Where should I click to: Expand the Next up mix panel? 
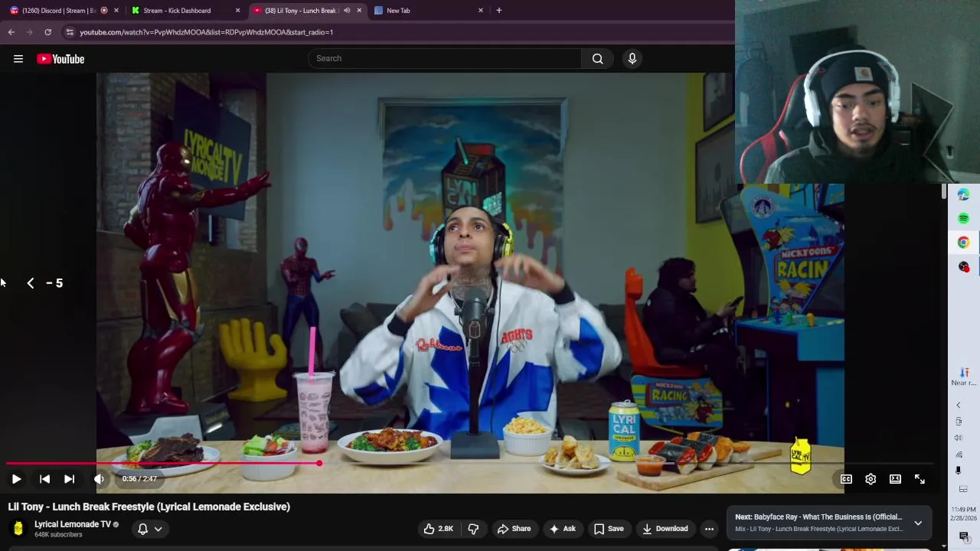point(918,523)
